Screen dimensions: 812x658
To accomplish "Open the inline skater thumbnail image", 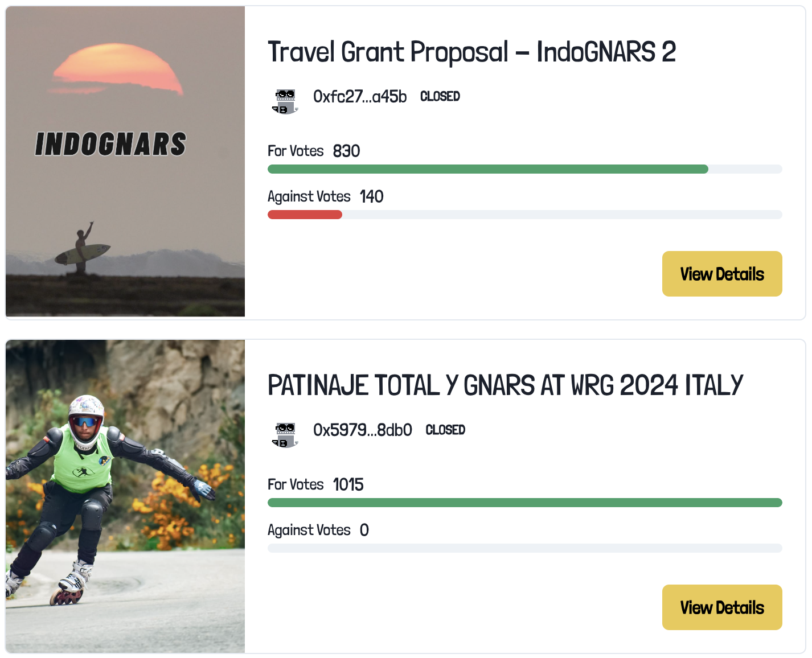I will 125,496.
